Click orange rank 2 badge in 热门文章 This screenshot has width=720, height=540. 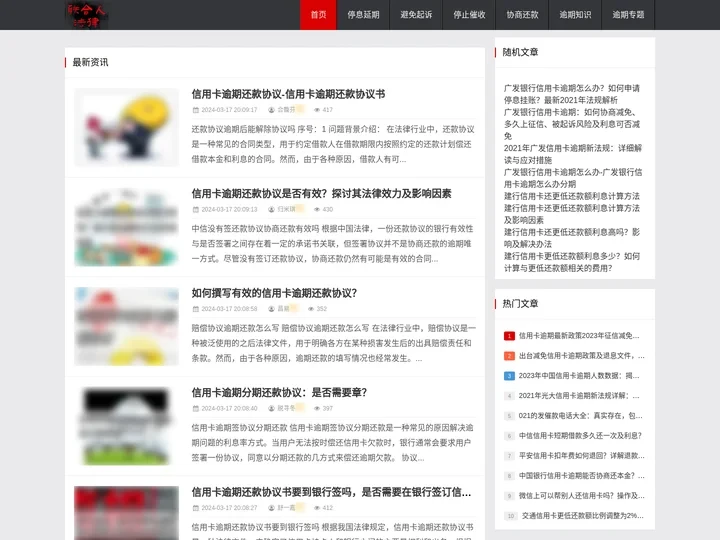509,356
